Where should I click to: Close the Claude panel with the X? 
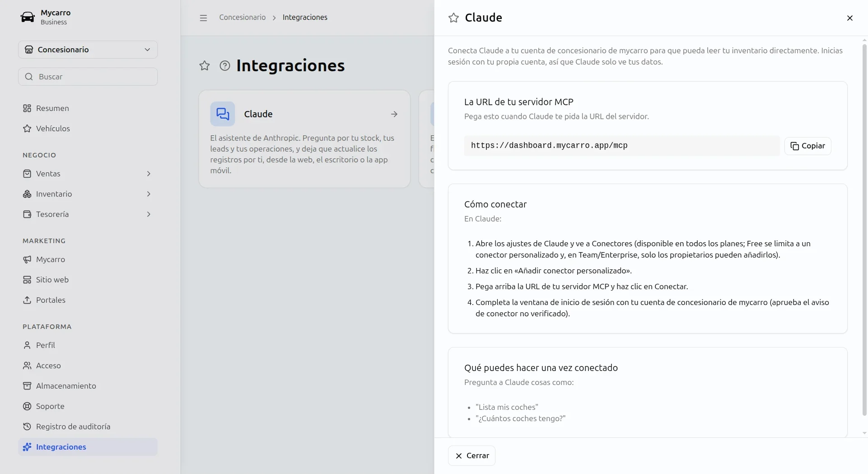pos(849,18)
